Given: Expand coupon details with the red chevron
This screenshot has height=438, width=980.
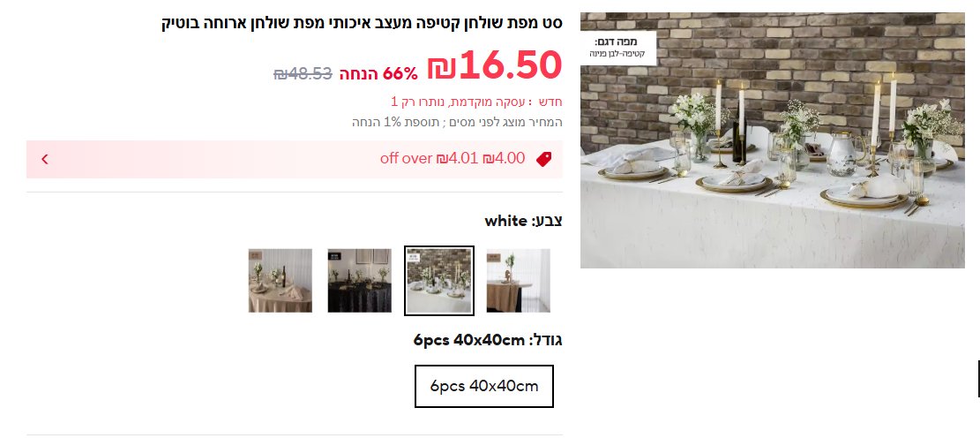Looking at the screenshot, I should [x=45, y=159].
